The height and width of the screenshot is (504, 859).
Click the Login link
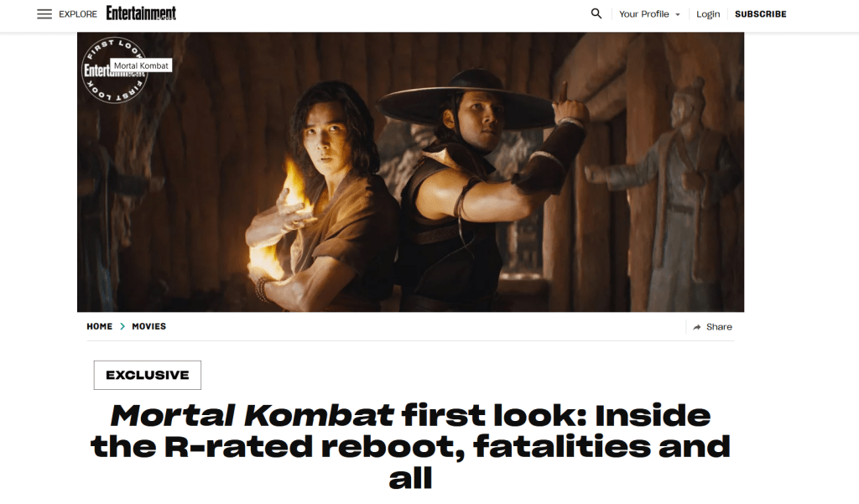click(x=708, y=14)
